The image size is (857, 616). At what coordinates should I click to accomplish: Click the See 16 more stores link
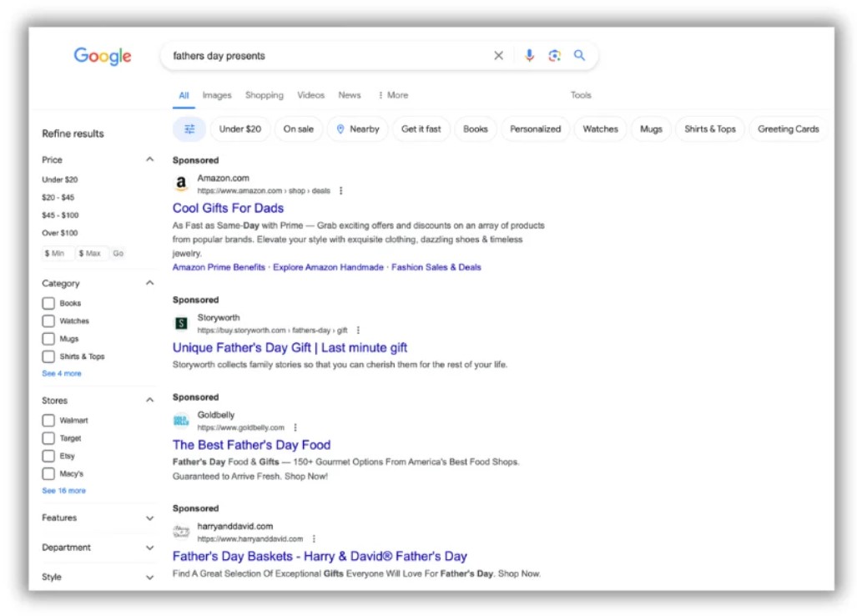(63, 490)
